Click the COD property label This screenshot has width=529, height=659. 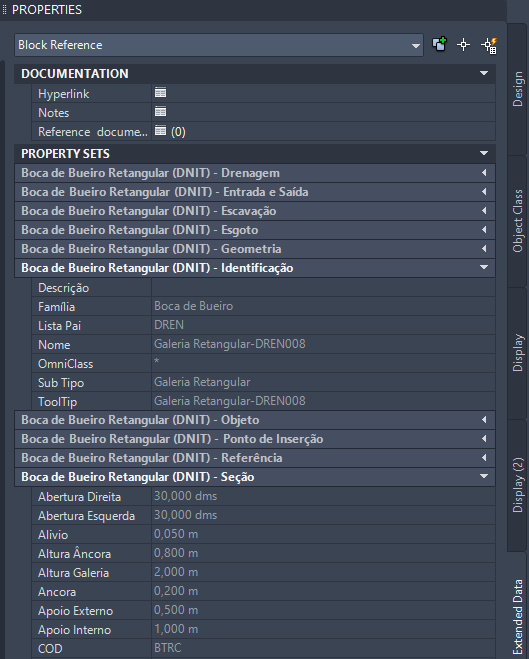click(50, 648)
